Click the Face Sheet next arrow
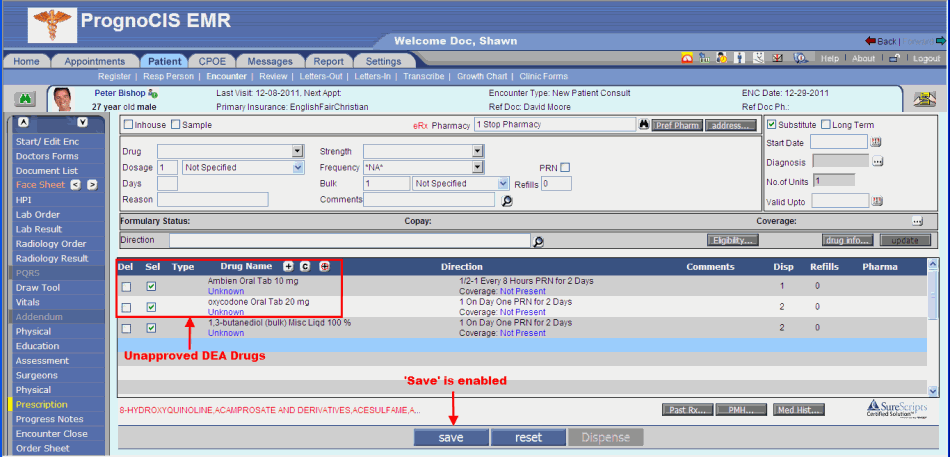Image resolution: width=950 pixels, height=457 pixels. [x=92, y=185]
